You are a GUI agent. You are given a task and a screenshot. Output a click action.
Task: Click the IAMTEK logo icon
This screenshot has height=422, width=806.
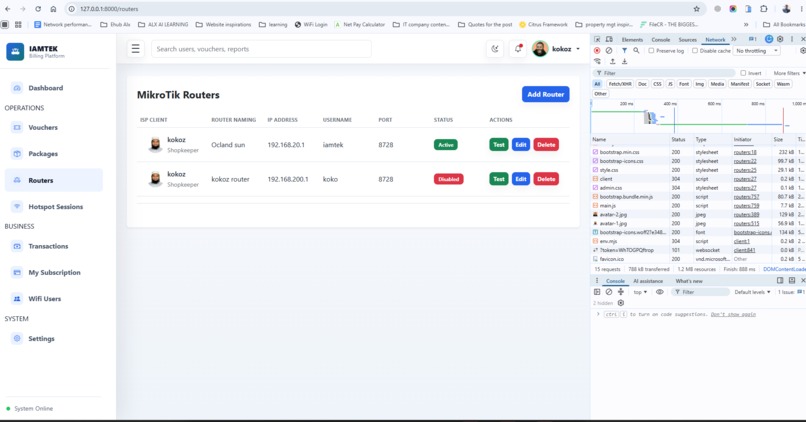(x=15, y=51)
